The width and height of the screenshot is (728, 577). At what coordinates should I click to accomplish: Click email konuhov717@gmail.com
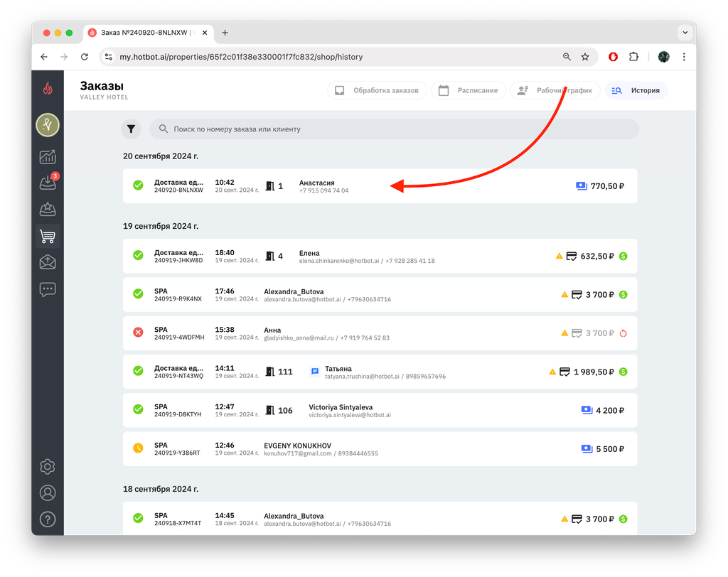click(298, 453)
